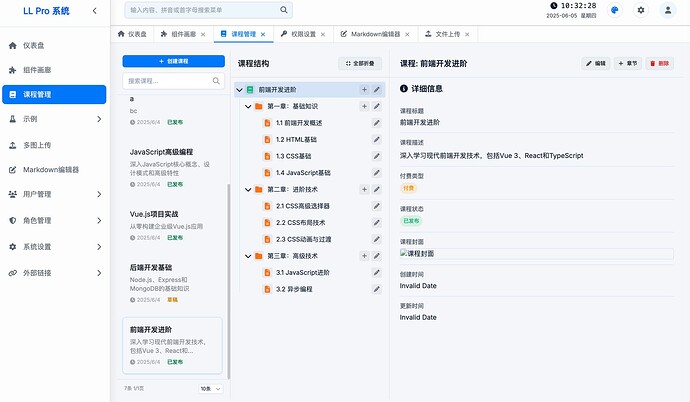Screen dimensions: 690x402
Task: Edit section 3.1 JavaScript进阶
Action: coord(377,273)
